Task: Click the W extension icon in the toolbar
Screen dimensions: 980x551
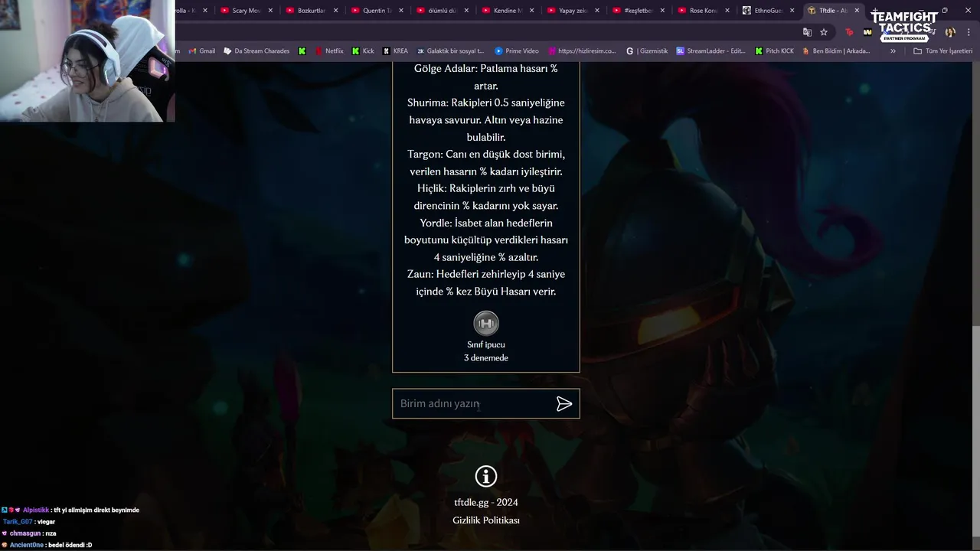Action: [x=867, y=32]
